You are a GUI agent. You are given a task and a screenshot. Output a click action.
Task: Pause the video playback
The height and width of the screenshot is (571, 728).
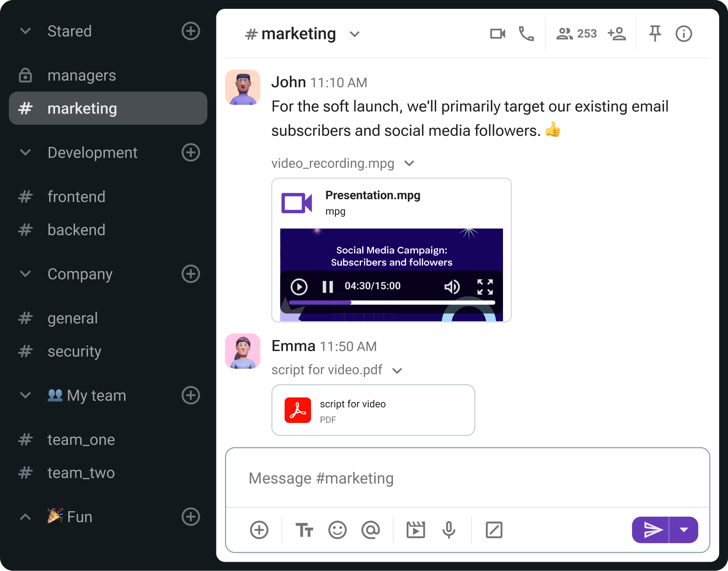click(328, 287)
